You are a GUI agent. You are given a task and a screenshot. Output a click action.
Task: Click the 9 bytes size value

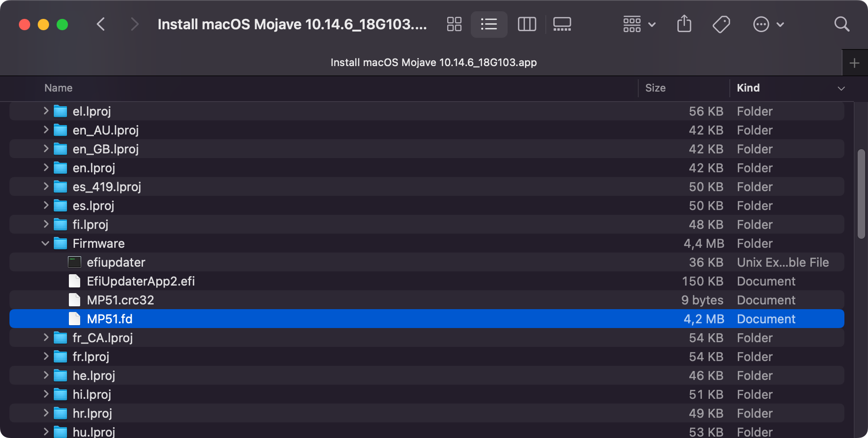(702, 300)
